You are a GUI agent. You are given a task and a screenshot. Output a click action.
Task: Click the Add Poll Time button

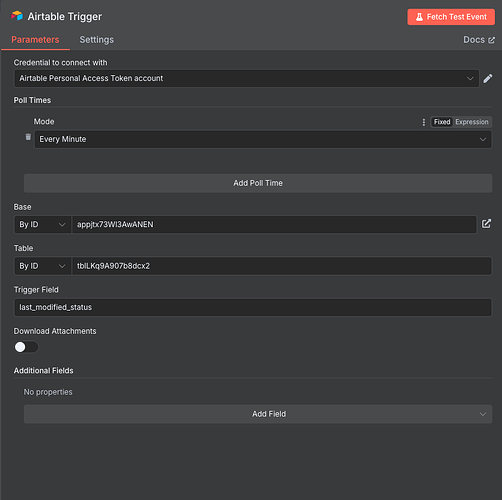pos(258,183)
